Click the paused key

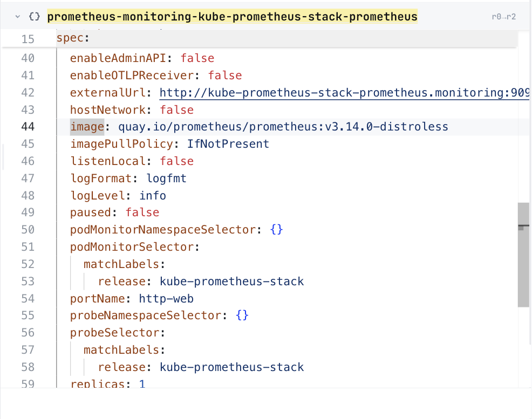tap(91, 212)
